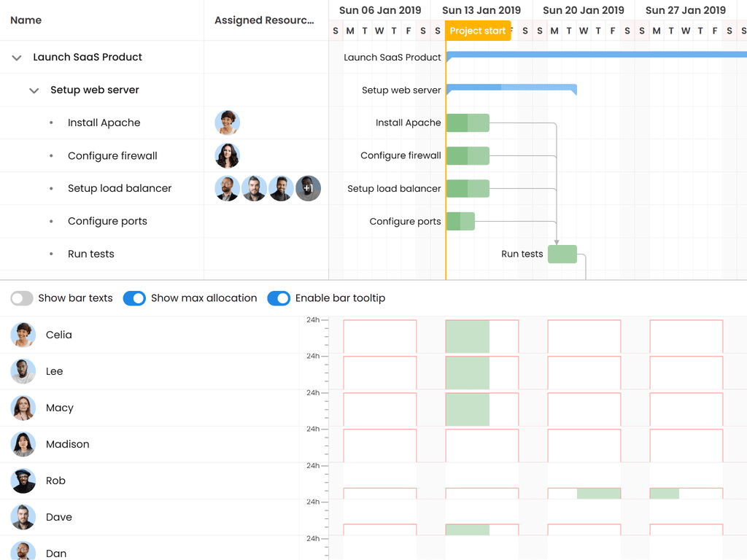Click Lee's avatar in resource list
Screen dimensions: 747x560
(x=23, y=371)
